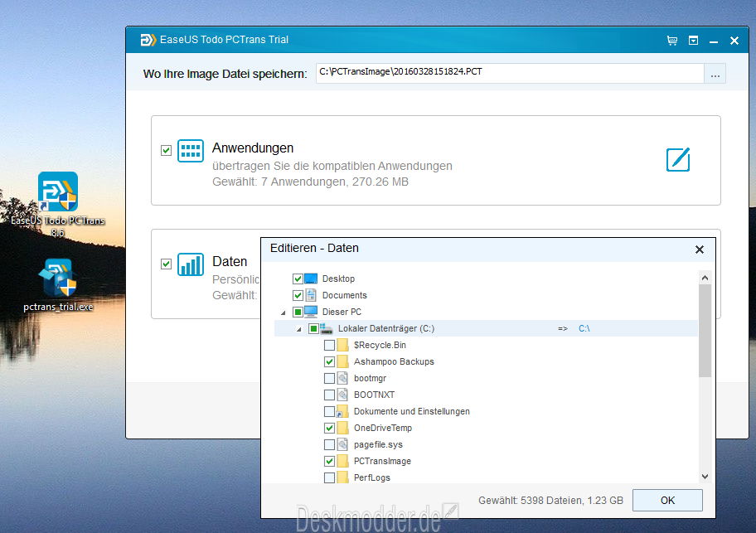The width and height of the screenshot is (756, 533).
Task: Click the scrollbar up arrow in tree
Action: click(705, 278)
